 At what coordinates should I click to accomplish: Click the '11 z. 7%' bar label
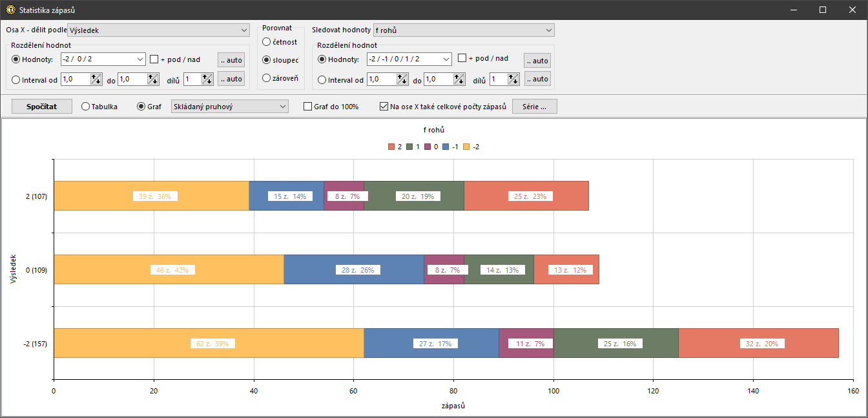click(x=530, y=344)
